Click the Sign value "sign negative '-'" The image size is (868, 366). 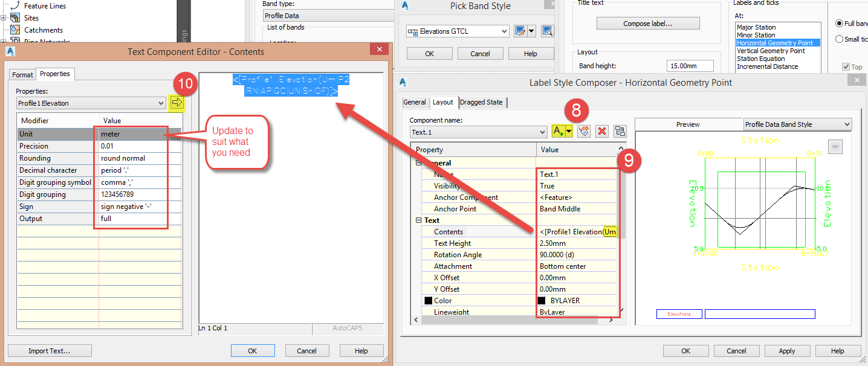140,207
